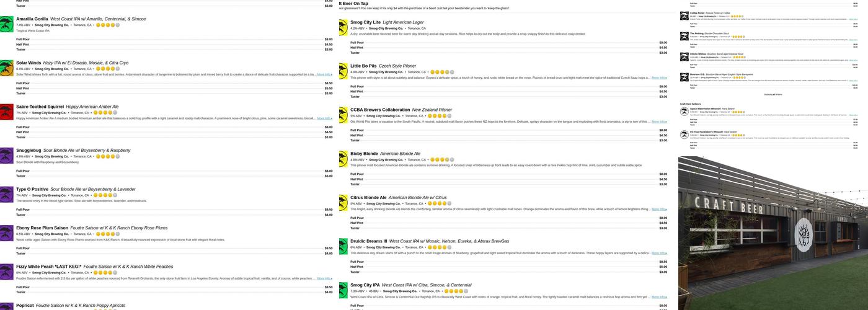The width and height of the screenshot is (868, 310).
Task: Click the Coffee Porter black-and-white logo icon
Action: [684, 15]
